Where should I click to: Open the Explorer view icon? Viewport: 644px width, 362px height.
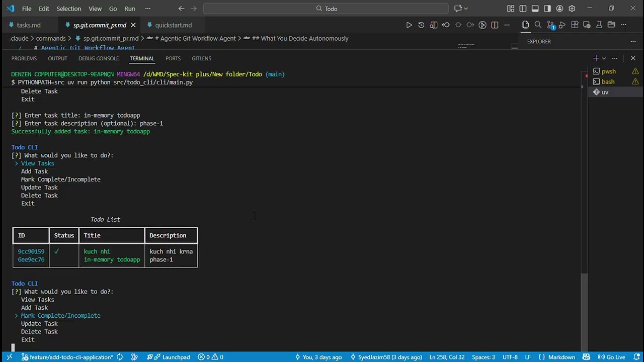pos(526,25)
